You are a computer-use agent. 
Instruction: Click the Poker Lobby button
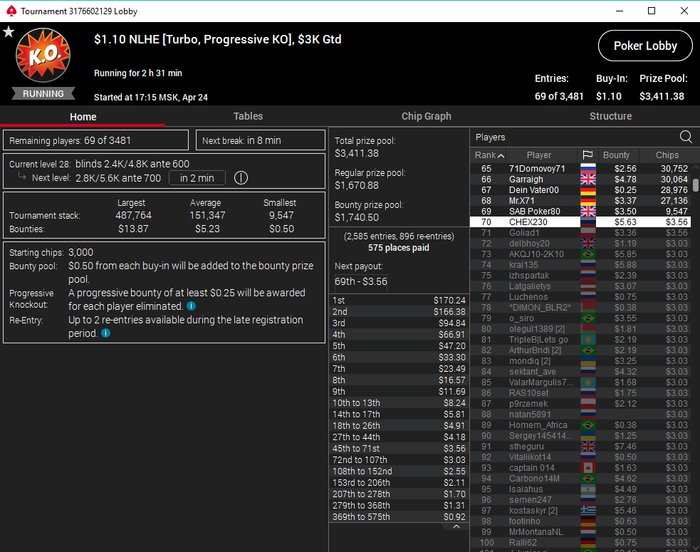[645, 46]
